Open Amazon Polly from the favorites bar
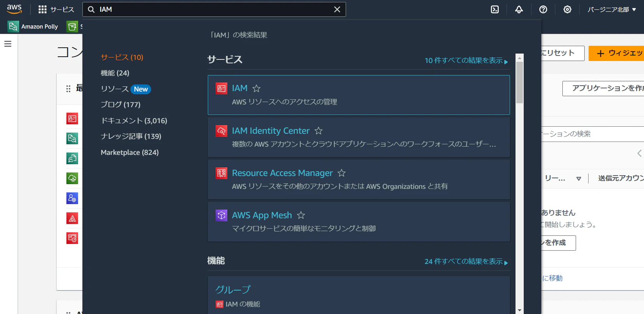 click(33, 27)
